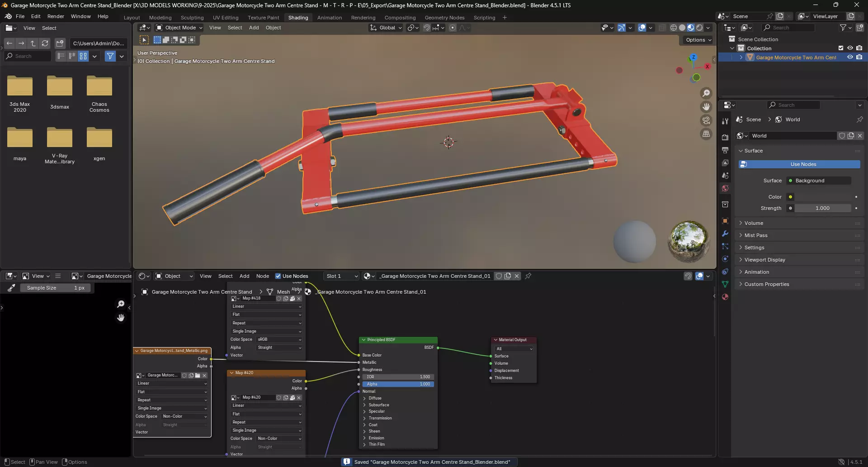
Task: Create a new folder in file browser
Action: (x=60, y=43)
